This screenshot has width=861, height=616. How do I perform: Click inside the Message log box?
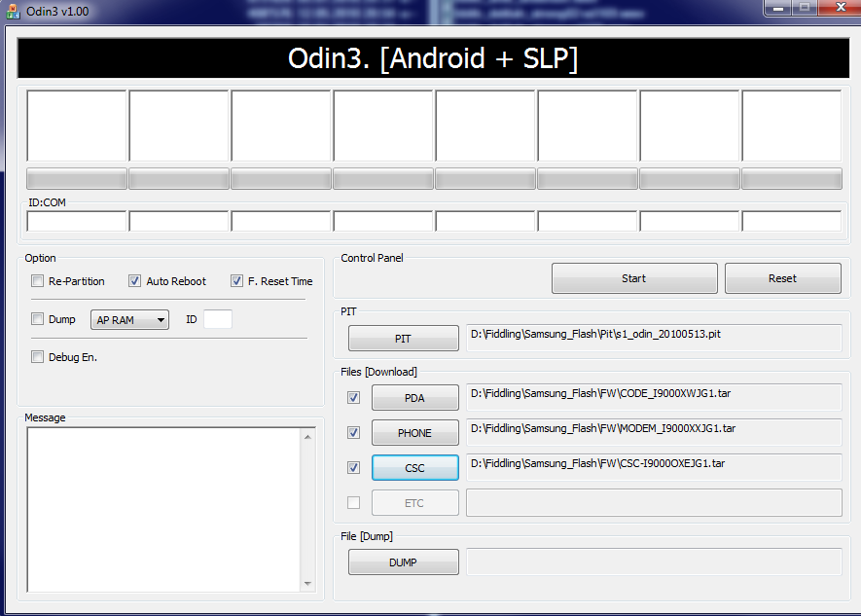tap(163, 510)
